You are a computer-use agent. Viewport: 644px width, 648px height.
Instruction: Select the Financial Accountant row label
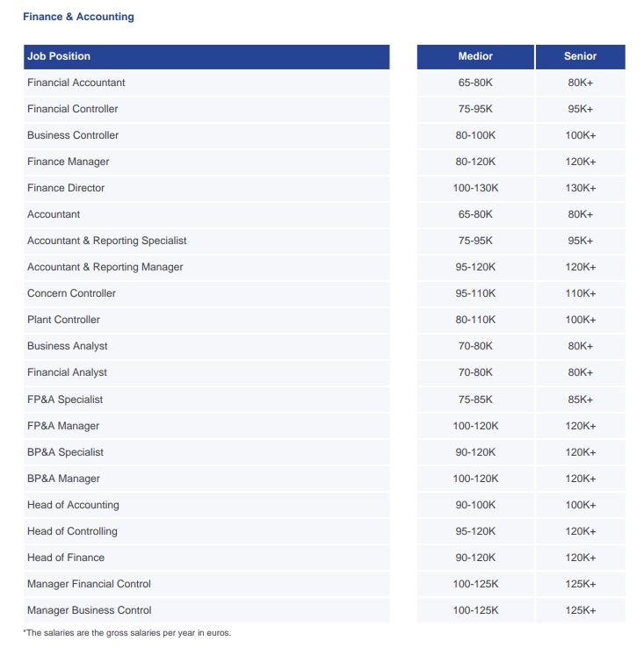76,83
